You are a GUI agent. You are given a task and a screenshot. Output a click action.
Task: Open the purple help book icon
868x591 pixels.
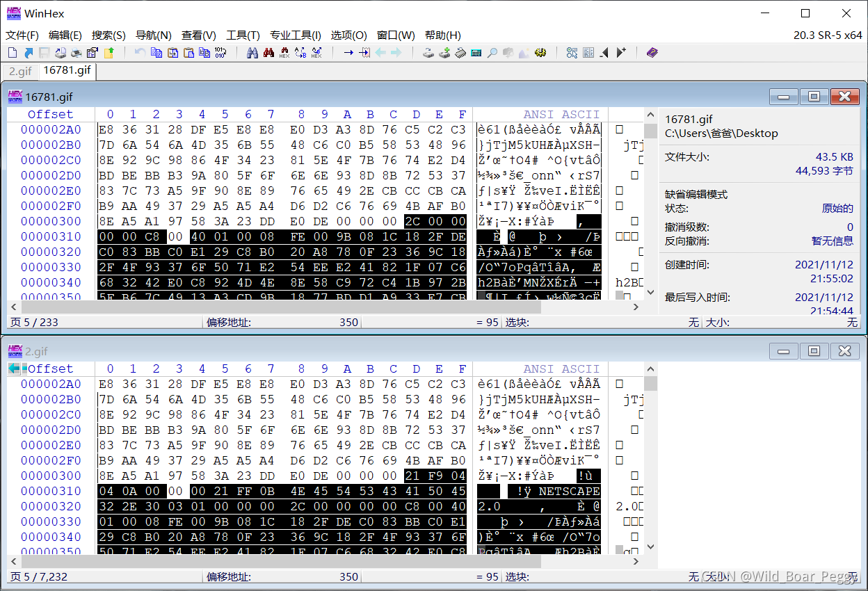652,52
